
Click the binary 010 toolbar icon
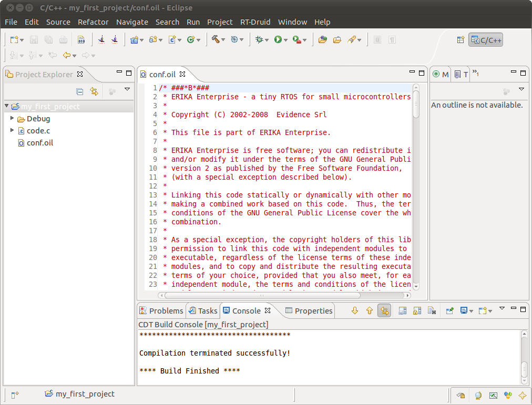81,39
